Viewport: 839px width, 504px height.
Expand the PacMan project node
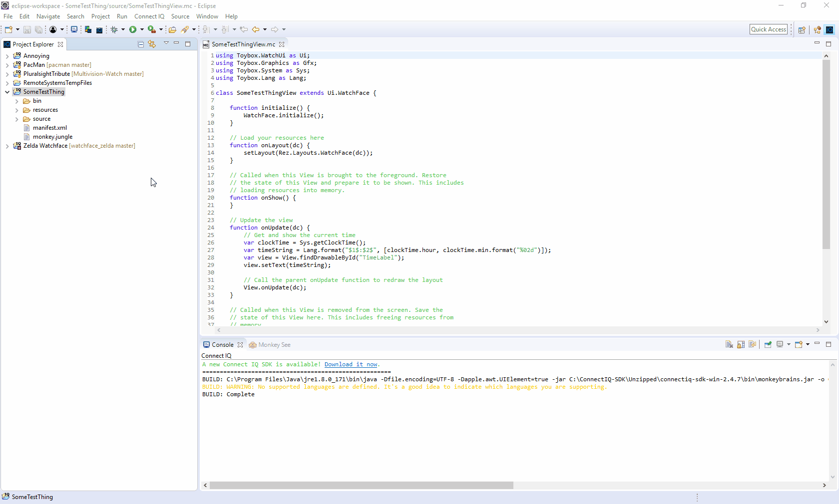pos(7,65)
